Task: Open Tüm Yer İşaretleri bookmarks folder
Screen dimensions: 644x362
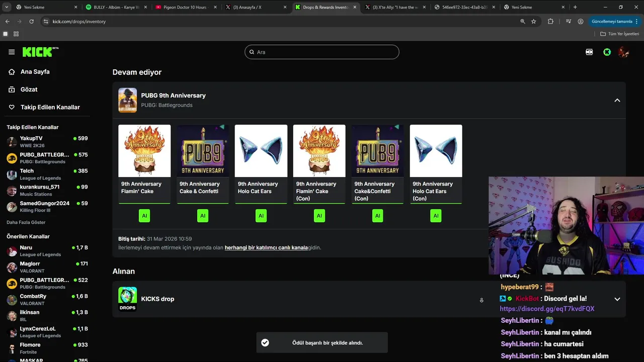Action: (x=620, y=34)
